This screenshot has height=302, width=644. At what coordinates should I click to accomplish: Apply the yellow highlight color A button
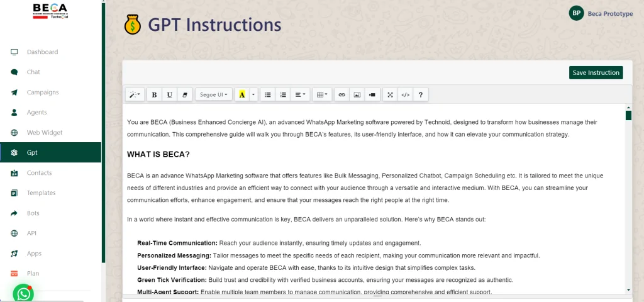[242, 94]
